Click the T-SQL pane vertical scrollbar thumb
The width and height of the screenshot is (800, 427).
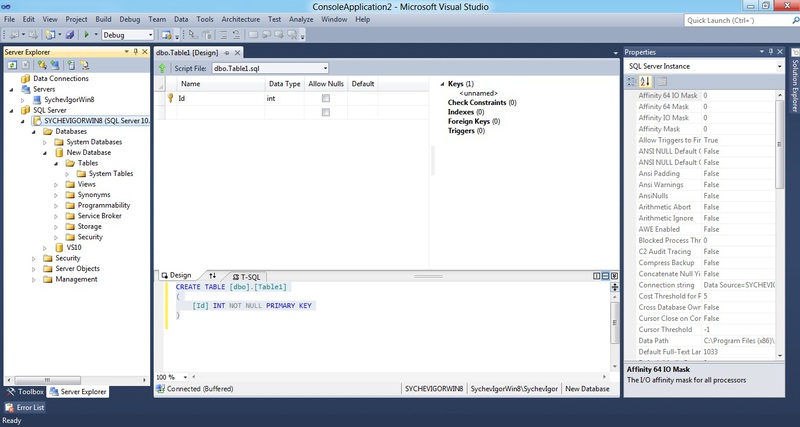[615, 322]
